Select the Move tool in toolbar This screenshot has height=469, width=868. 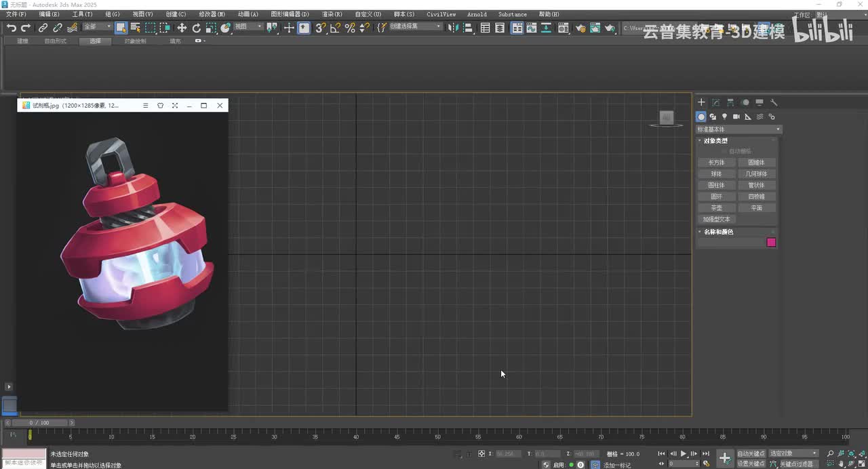182,28
